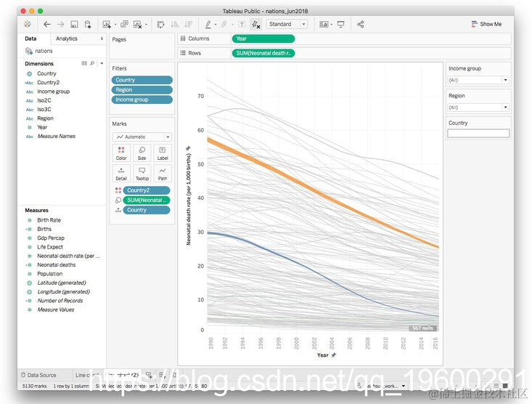Click the SUM(Neonatal death r.. pill on Rows
532x404 pixels.
(263, 53)
